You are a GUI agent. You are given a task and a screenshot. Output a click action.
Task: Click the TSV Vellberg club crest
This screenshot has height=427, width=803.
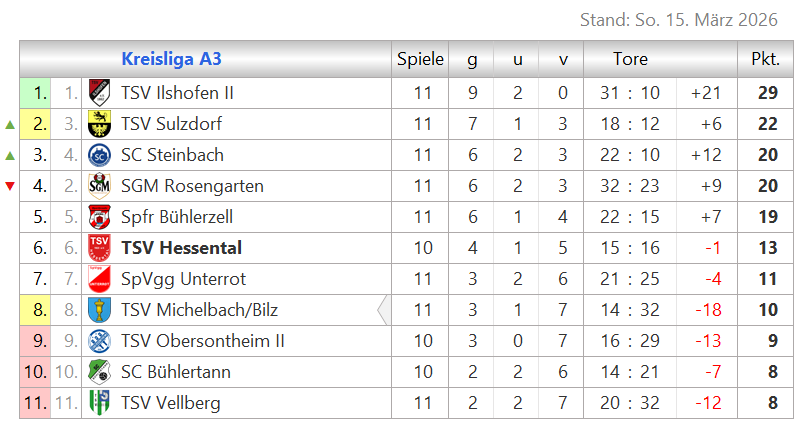(99, 403)
